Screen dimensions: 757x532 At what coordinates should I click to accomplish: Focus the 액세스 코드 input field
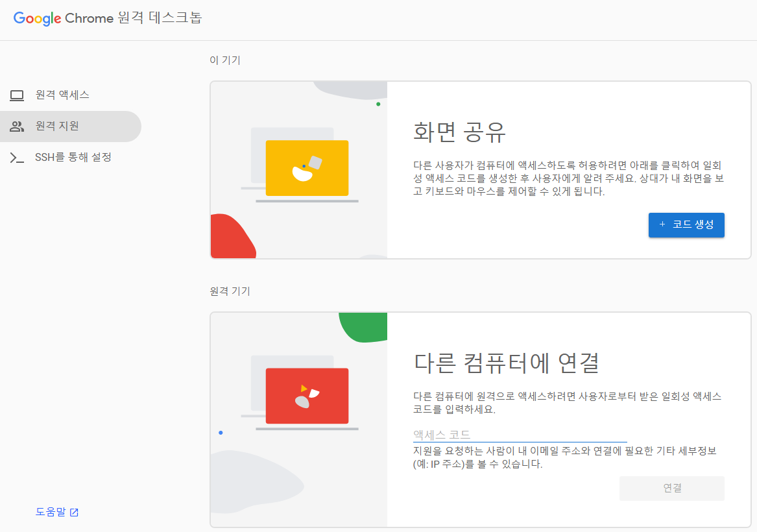coord(520,435)
